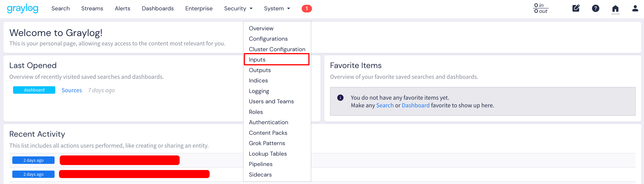Open the Streams navigation item
The width and height of the screenshot is (644, 184).
tap(92, 8)
